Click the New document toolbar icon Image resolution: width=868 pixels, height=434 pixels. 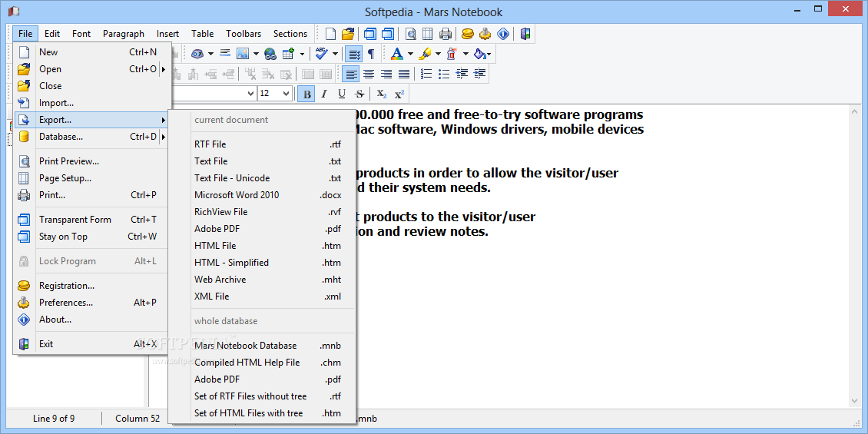pyautogui.click(x=330, y=34)
